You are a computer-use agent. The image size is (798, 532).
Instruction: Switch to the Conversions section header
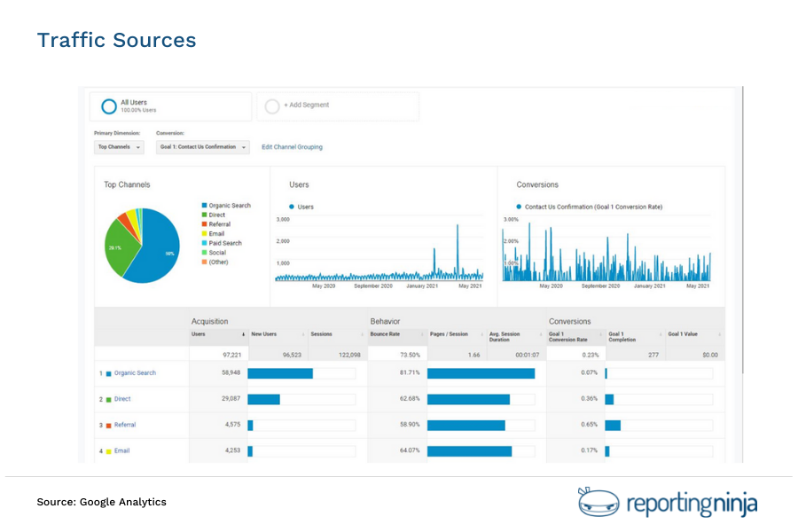(x=570, y=321)
